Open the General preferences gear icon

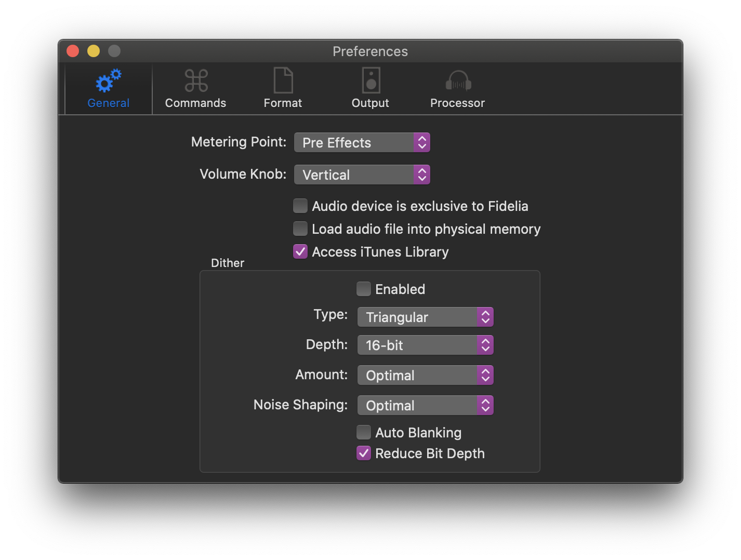click(108, 82)
